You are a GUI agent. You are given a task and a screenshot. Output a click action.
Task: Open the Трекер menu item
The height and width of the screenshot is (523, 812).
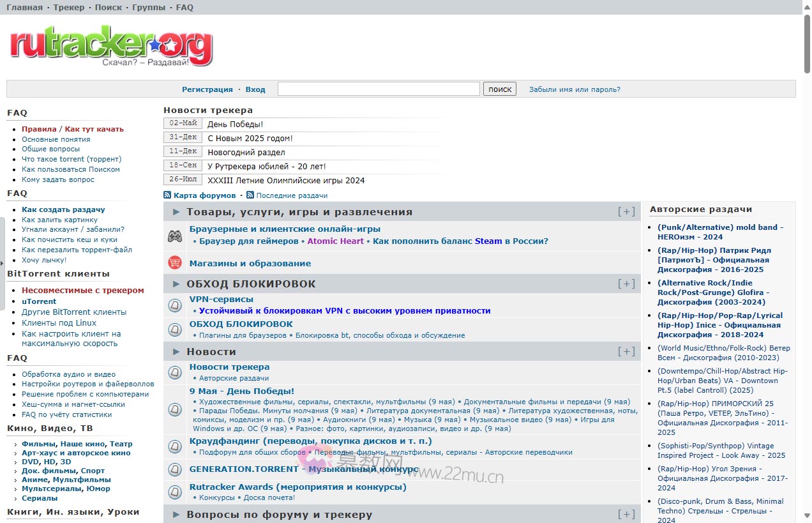(x=69, y=7)
